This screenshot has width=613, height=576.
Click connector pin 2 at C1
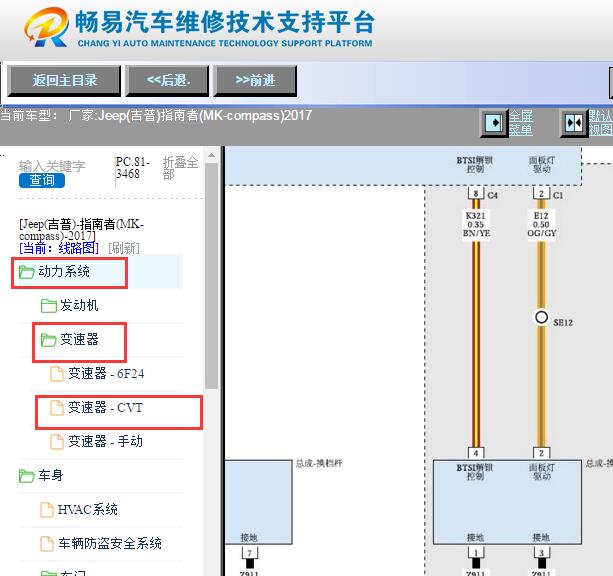[541, 194]
